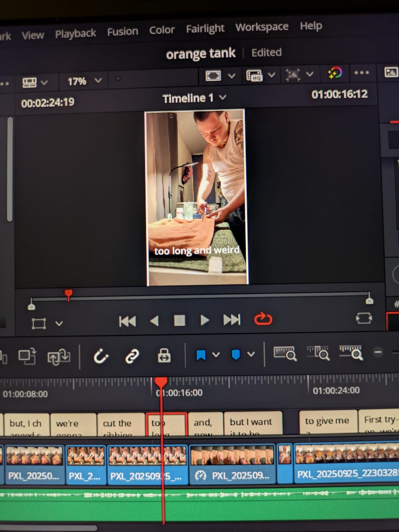This screenshot has height=532, width=399.
Task: Select the speed-changed PXL_202509... video clip
Action: (232, 464)
